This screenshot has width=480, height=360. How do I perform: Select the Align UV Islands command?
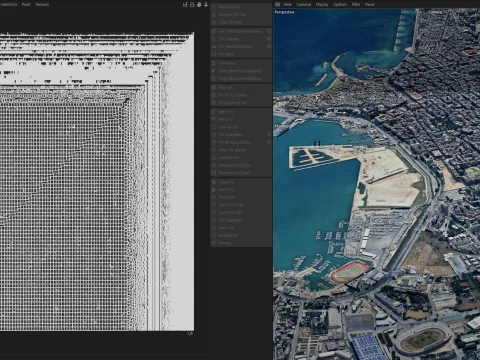[241, 150]
